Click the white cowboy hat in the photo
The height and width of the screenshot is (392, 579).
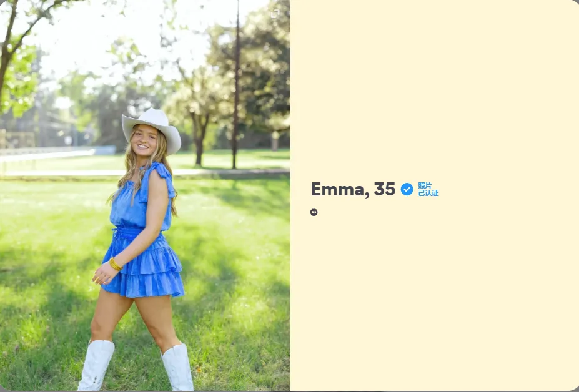(x=152, y=129)
